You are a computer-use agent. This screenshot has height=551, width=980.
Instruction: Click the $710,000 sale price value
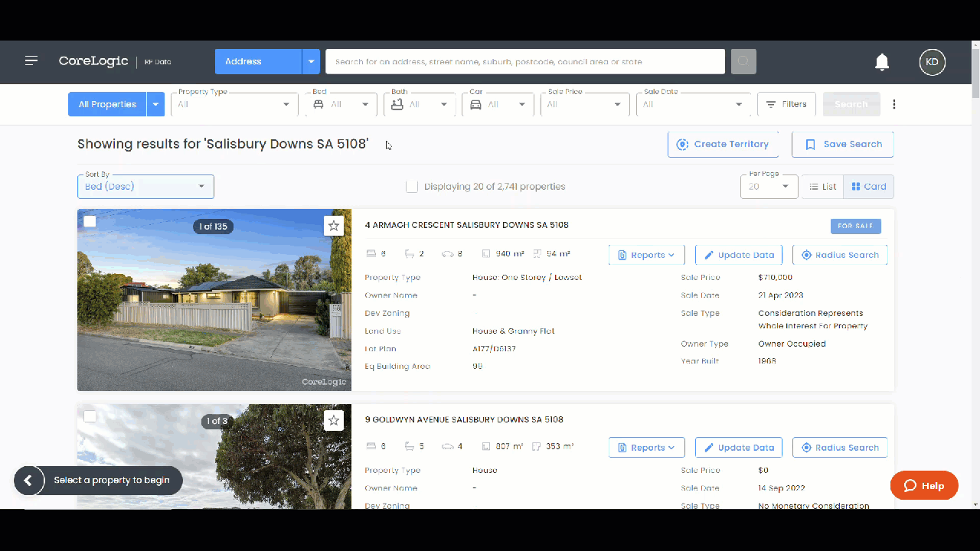[775, 277]
